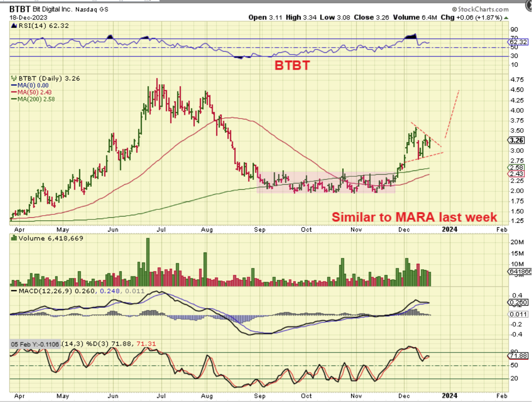This screenshot has width=532, height=402.
Task: Click the Nasdaq GS exchange label
Action: (x=91, y=9)
